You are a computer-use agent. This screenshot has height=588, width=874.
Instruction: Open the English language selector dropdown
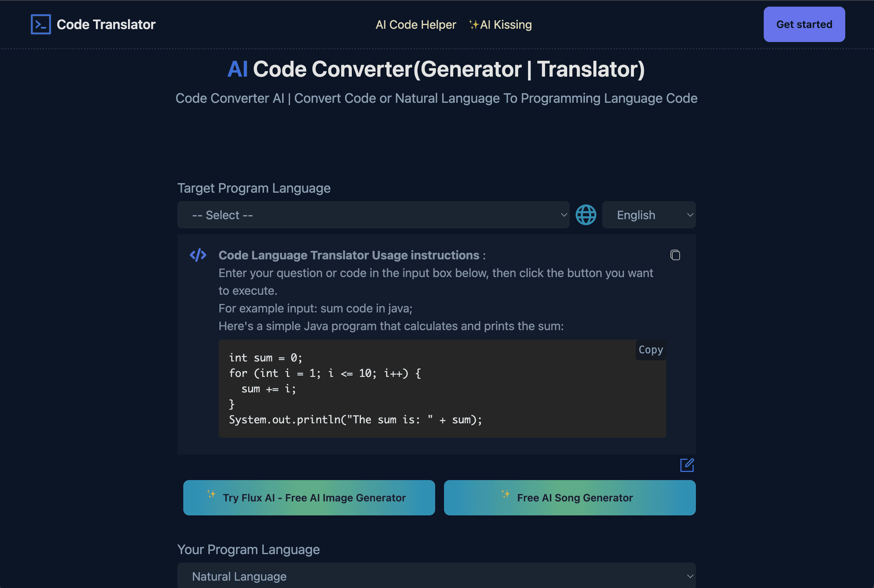[649, 214]
